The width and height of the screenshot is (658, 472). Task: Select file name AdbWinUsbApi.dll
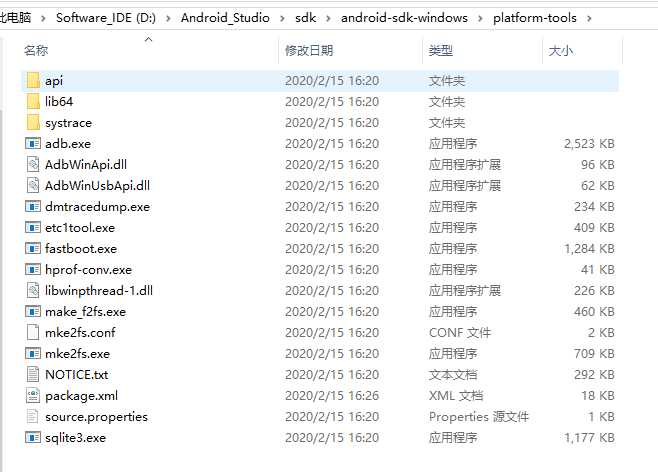[97, 185]
